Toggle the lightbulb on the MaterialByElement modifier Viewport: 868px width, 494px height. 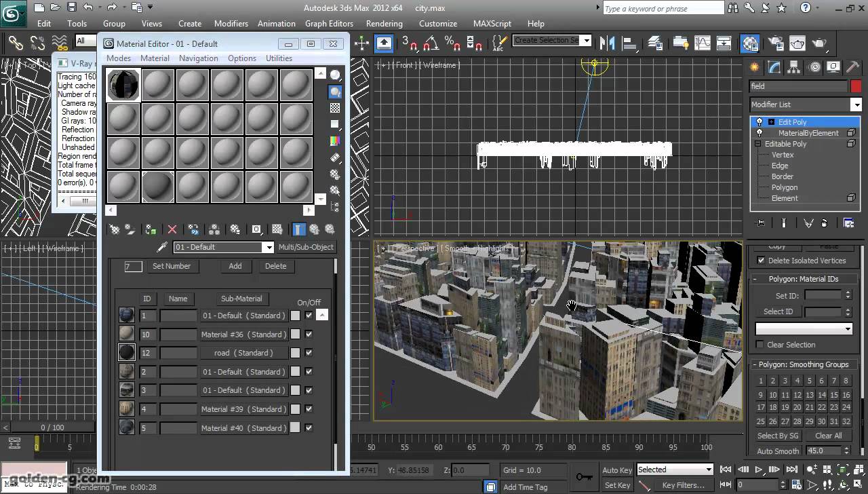coord(760,132)
